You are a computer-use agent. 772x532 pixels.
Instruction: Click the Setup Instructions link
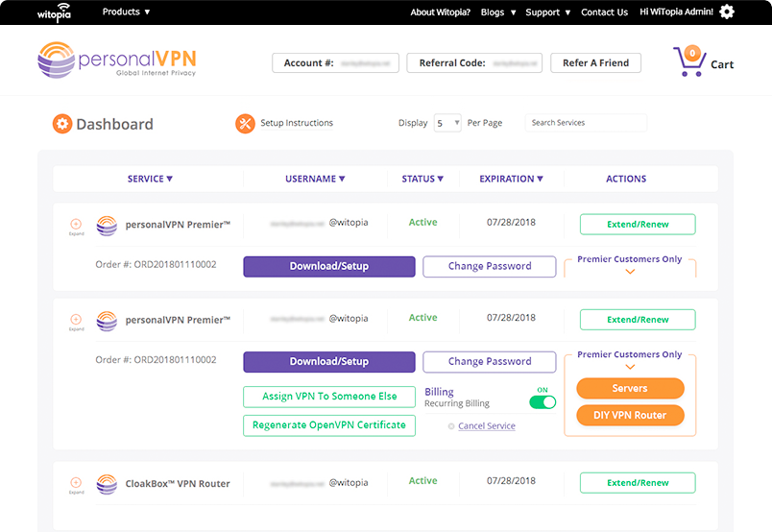click(x=297, y=123)
